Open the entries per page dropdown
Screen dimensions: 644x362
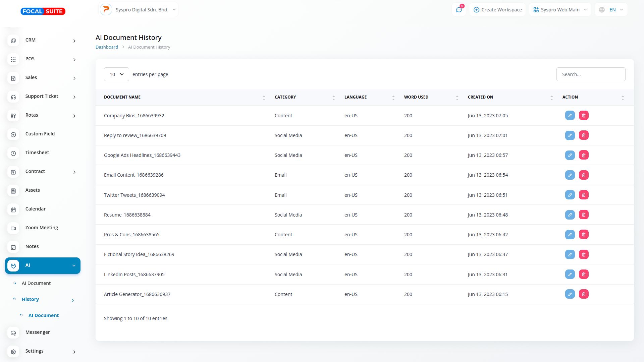pyautogui.click(x=116, y=74)
